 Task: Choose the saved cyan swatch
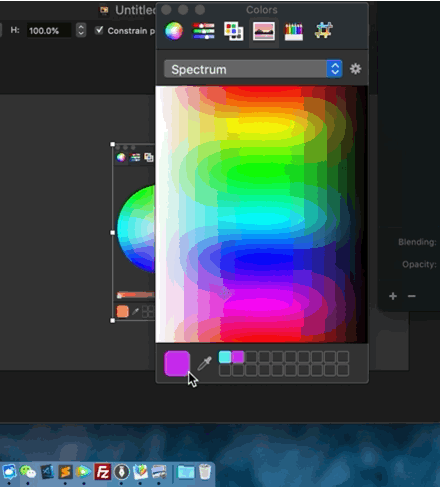point(225,357)
